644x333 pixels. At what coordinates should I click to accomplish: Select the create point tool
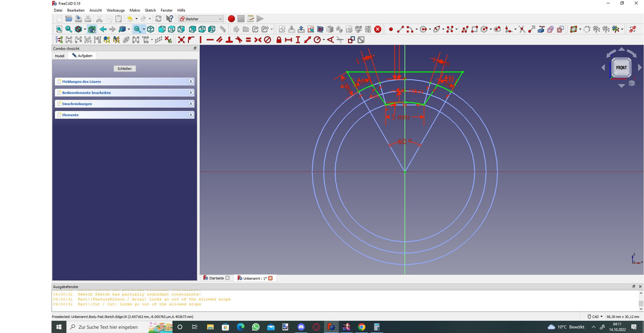(x=391, y=29)
